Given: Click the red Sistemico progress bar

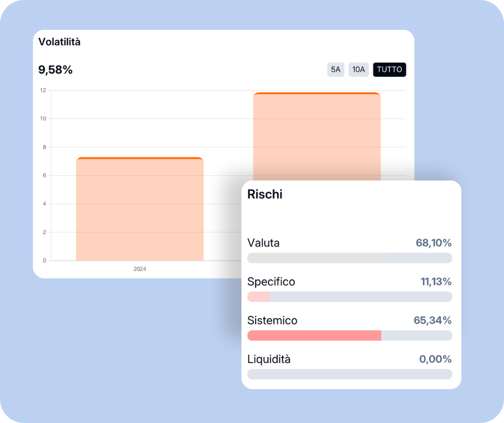Looking at the screenshot, I should [x=315, y=335].
